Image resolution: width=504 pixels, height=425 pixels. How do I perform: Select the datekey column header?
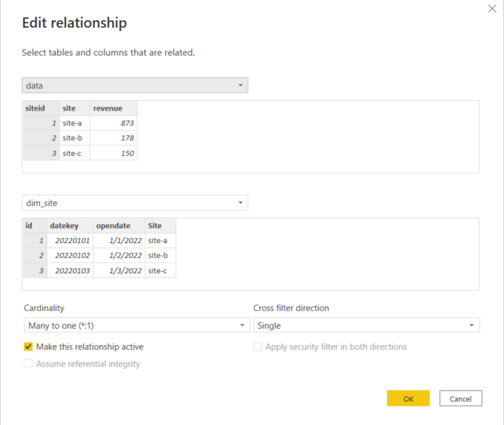click(x=64, y=225)
